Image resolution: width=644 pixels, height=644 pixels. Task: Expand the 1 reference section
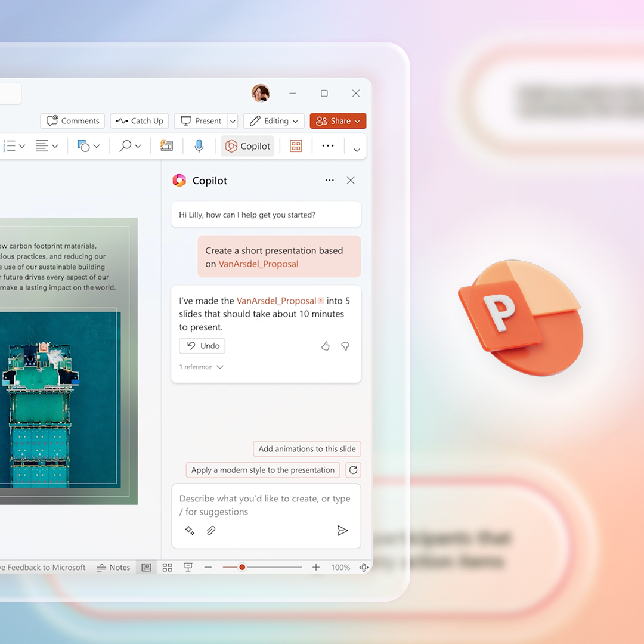tap(201, 367)
